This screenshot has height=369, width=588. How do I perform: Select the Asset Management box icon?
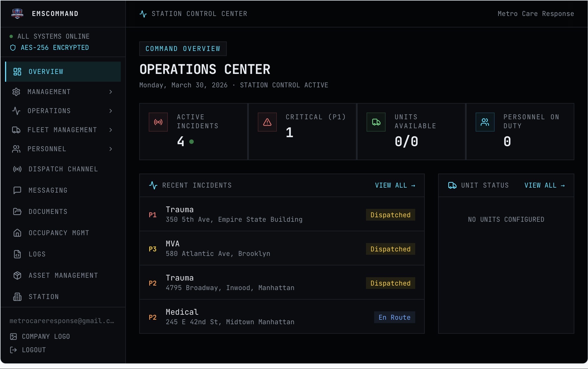(x=17, y=275)
